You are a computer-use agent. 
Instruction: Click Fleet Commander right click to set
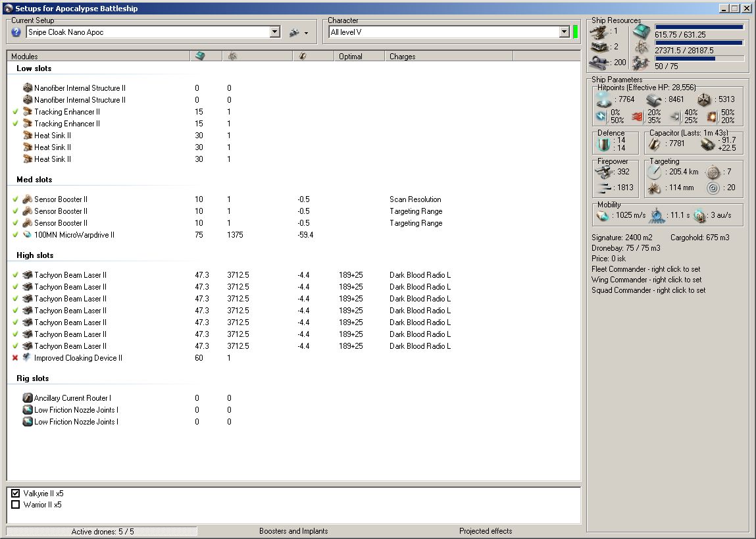(646, 269)
